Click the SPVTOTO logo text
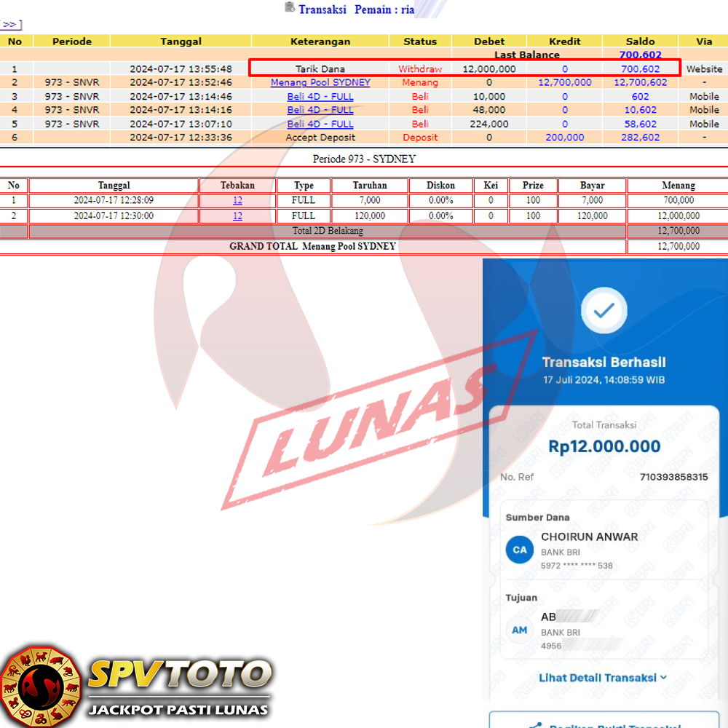 [179, 675]
